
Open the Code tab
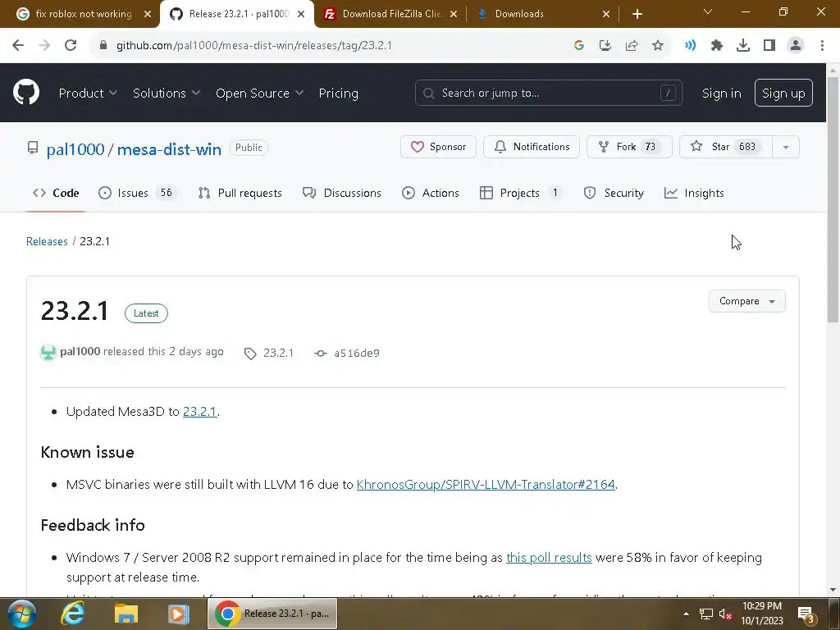tap(56, 193)
